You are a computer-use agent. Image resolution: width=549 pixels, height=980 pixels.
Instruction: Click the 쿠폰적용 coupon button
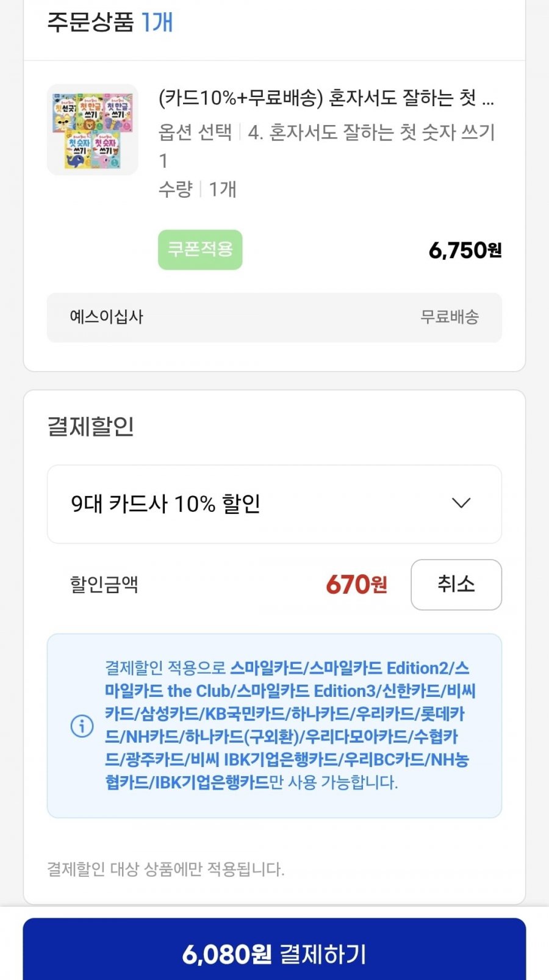coord(200,250)
